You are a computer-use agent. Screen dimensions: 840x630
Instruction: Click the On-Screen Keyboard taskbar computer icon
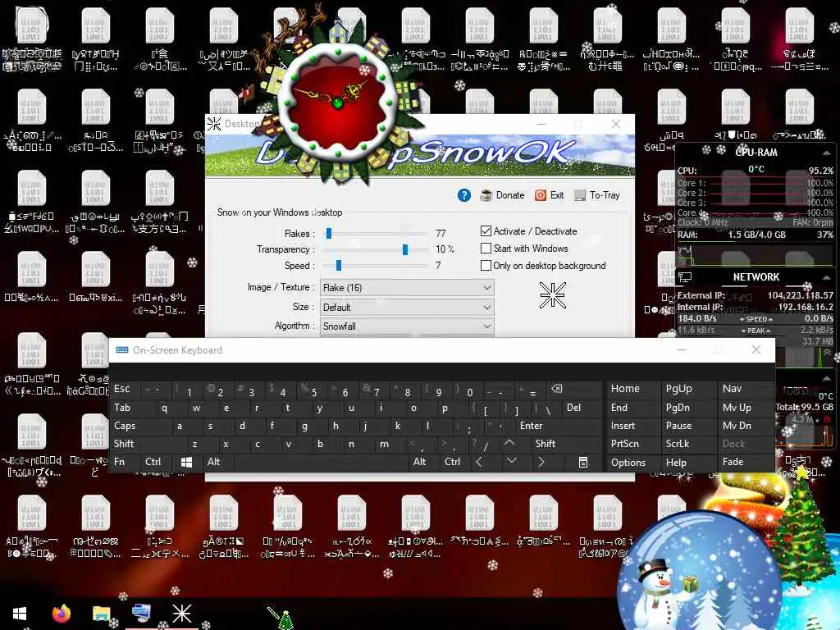[x=141, y=614]
